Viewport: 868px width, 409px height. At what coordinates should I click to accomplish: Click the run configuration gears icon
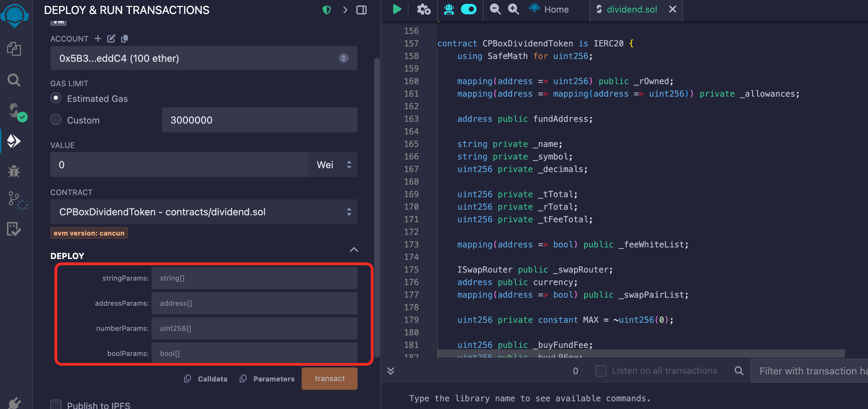(424, 9)
